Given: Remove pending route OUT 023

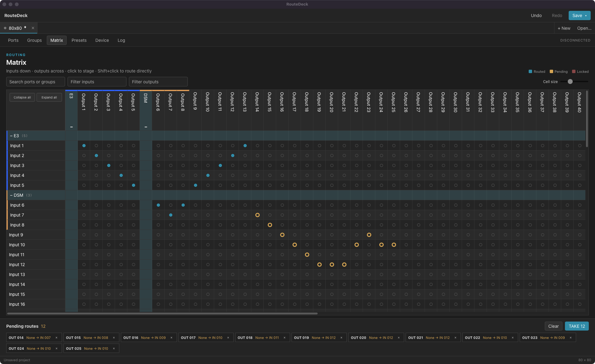Looking at the screenshot, I should [571, 338].
